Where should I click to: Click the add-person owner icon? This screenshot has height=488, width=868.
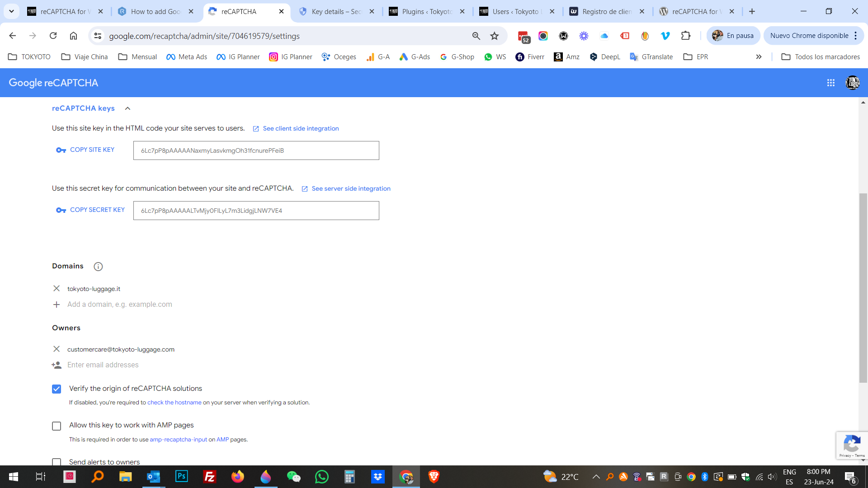(x=57, y=365)
